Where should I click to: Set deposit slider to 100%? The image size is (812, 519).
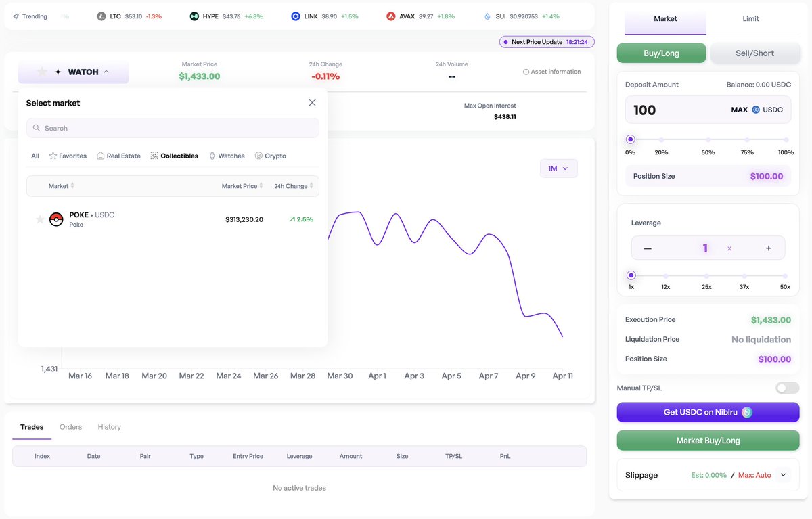[786, 139]
